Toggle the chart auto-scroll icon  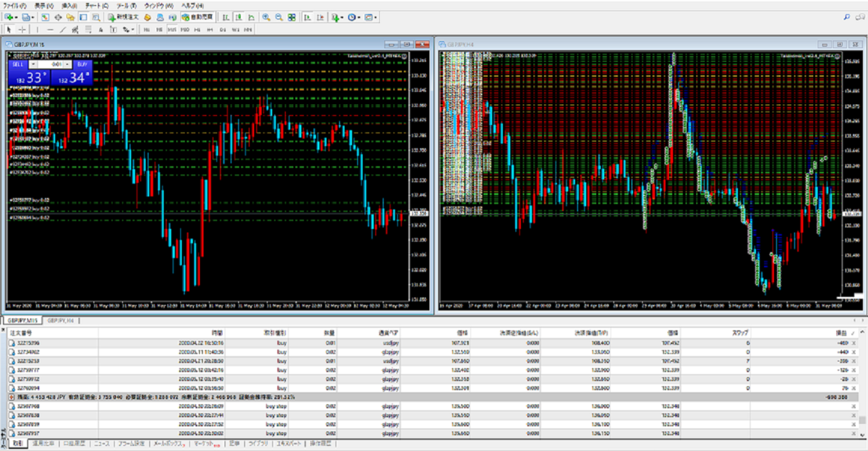[x=306, y=16]
